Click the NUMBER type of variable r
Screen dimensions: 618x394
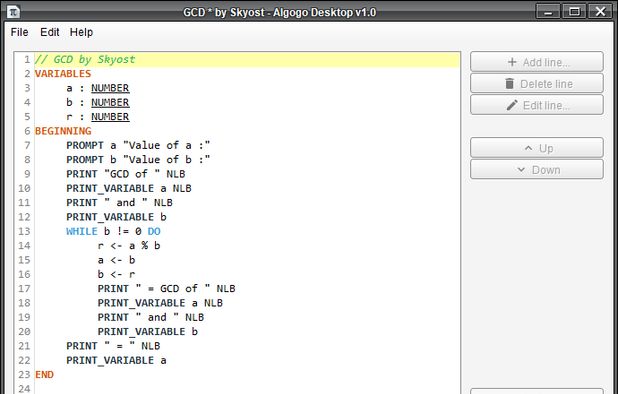(110, 117)
